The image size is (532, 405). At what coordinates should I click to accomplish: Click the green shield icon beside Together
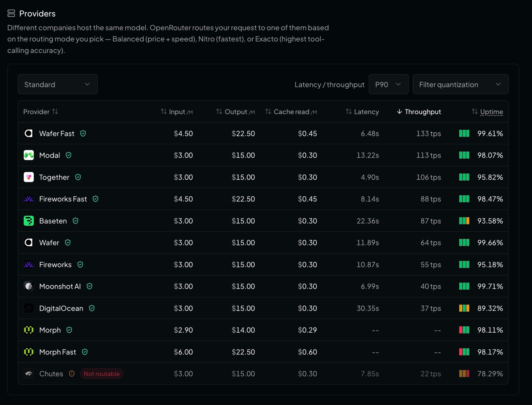tap(78, 177)
